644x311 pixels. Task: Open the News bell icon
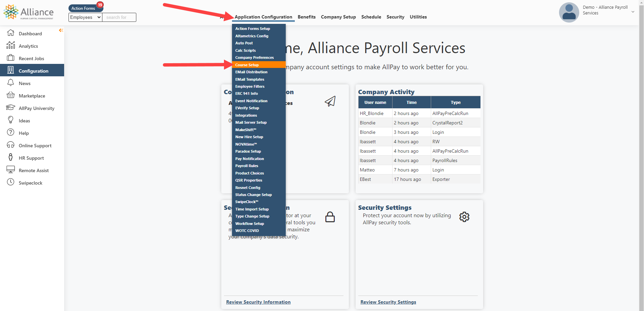point(11,82)
